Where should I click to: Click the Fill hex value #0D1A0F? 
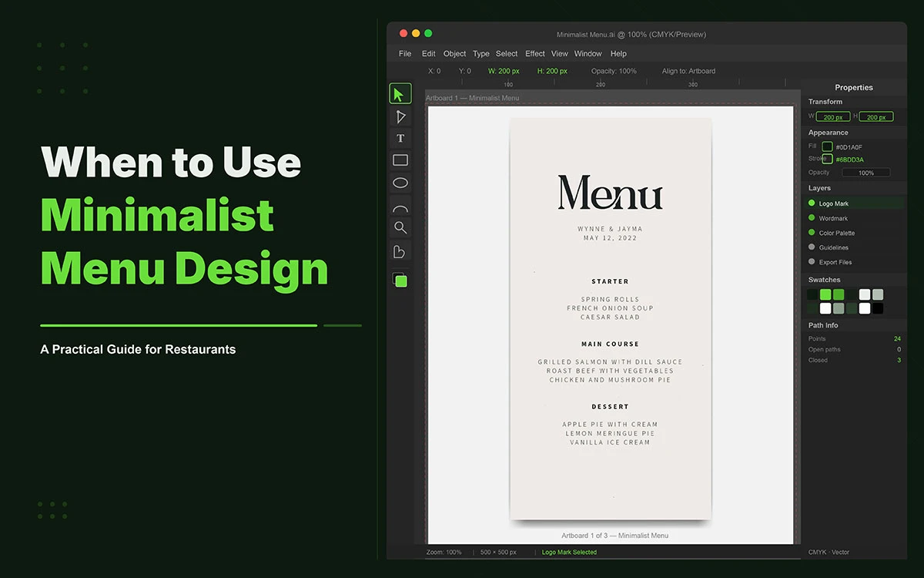pyautogui.click(x=849, y=147)
